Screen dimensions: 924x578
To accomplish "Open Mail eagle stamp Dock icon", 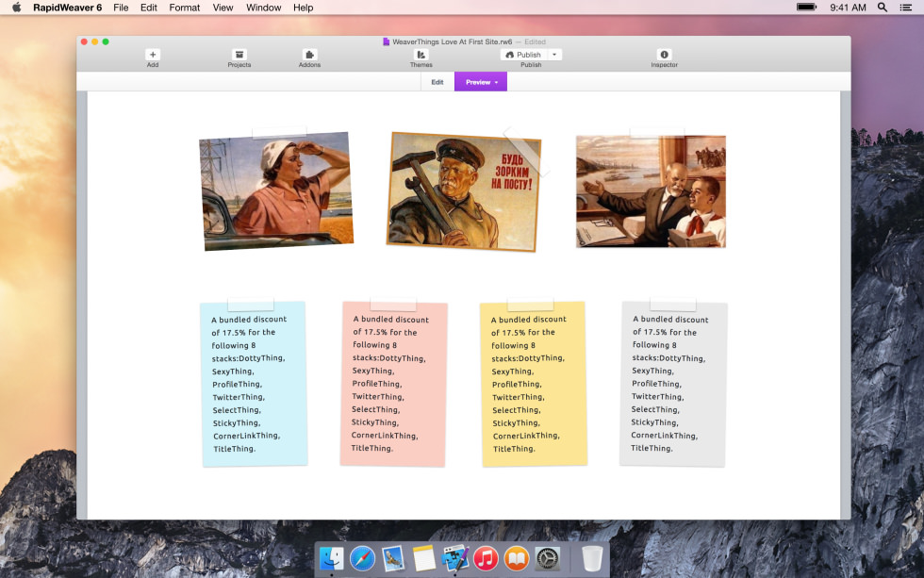I will (393, 558).
